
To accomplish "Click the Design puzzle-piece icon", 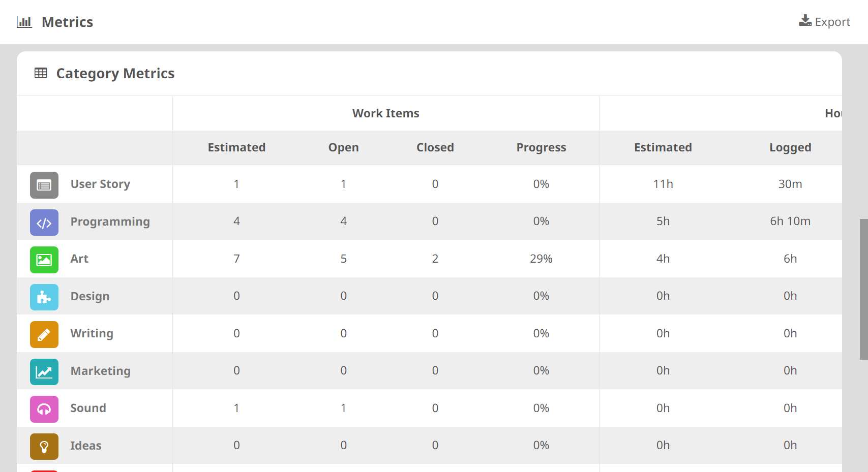I will pos(44,297).
